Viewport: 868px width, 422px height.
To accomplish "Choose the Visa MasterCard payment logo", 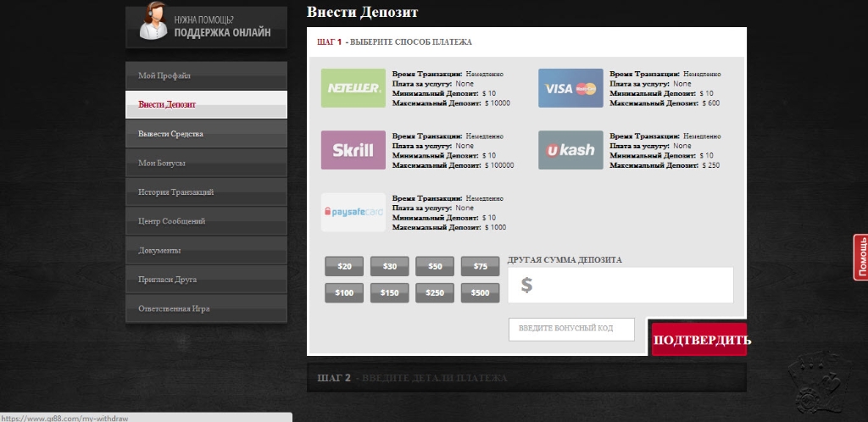I will (570, 88).
